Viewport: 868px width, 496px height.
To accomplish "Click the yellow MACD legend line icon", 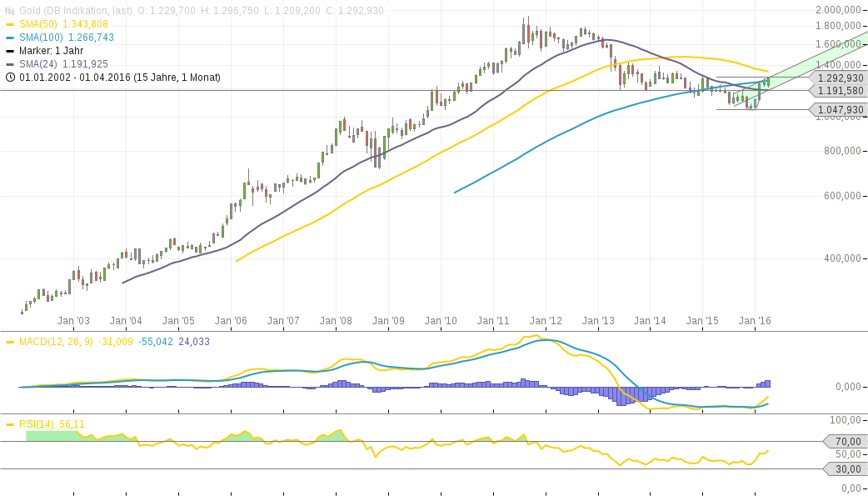I will point(8,342).
